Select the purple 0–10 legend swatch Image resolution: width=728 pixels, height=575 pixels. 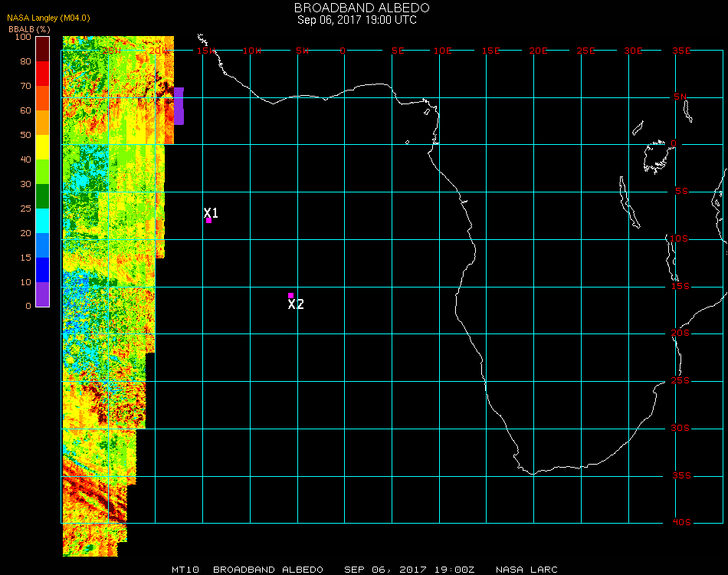[43, 294]
